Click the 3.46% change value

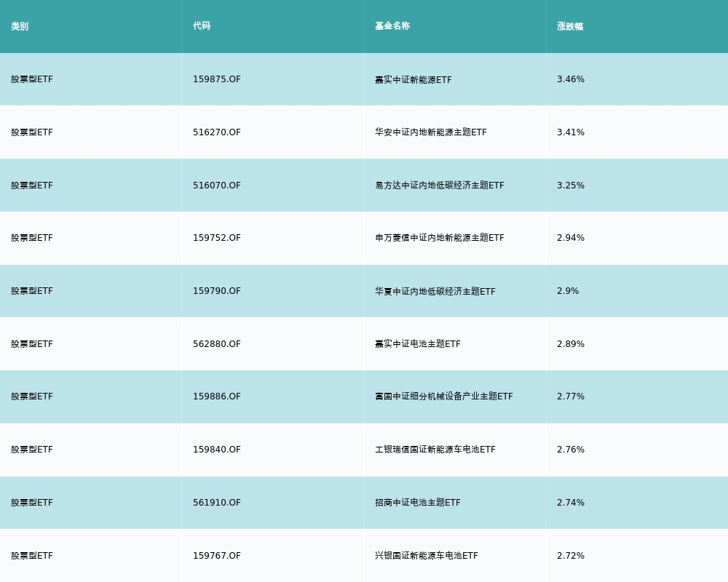click(x=570, y=79)
